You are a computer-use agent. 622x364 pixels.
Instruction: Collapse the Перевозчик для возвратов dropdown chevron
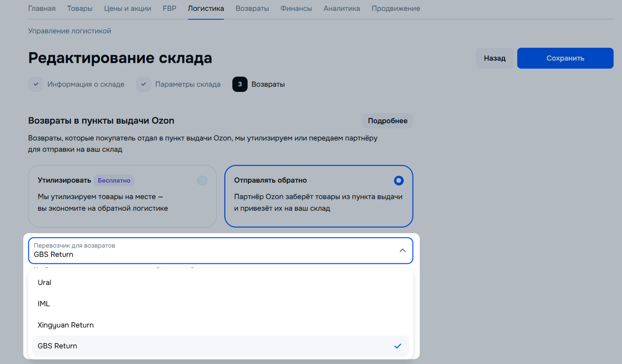(402, 250)
